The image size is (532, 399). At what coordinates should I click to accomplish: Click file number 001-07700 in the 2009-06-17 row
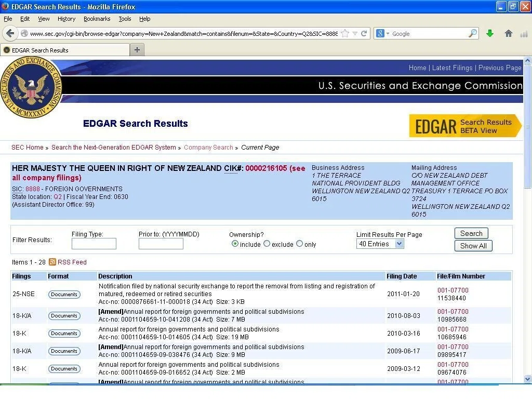tap(453, 347)
